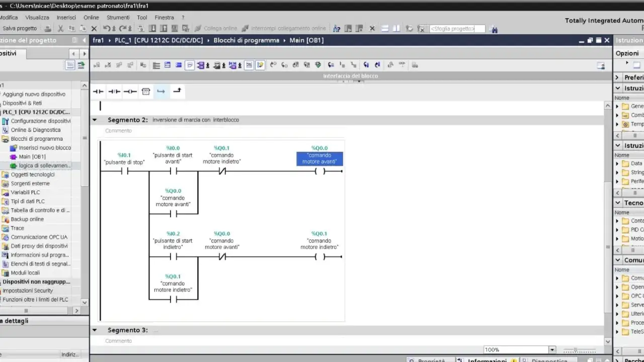Redo the last undone action
Image resolution: width=644 pixels, height=362 pixels.
[x=122, y=29]
